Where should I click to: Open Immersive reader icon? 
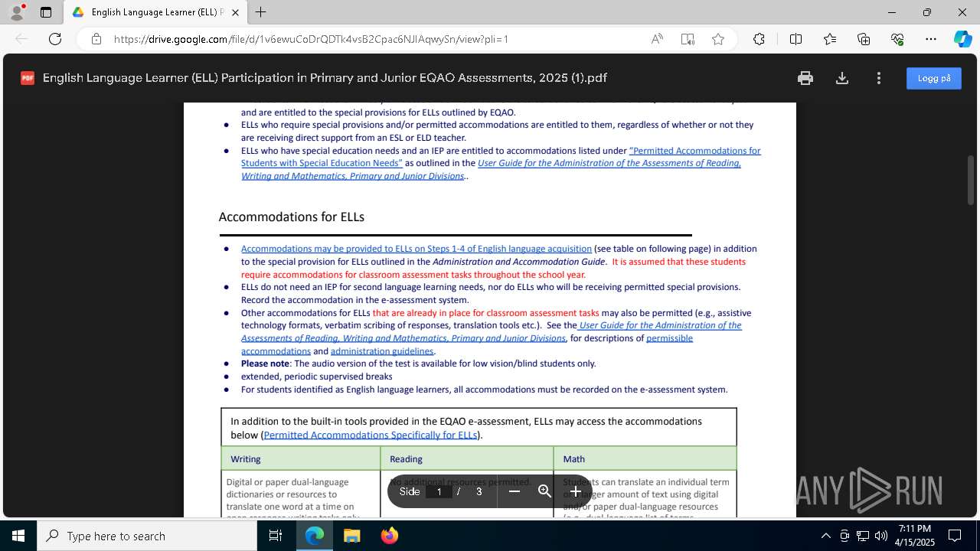tap(688, 39)
